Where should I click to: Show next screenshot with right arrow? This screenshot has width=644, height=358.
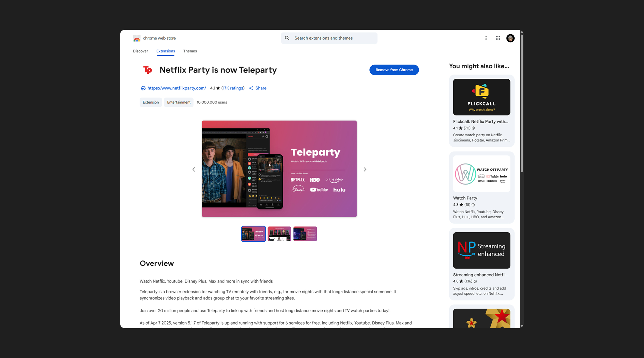click(x=365, y=169)
